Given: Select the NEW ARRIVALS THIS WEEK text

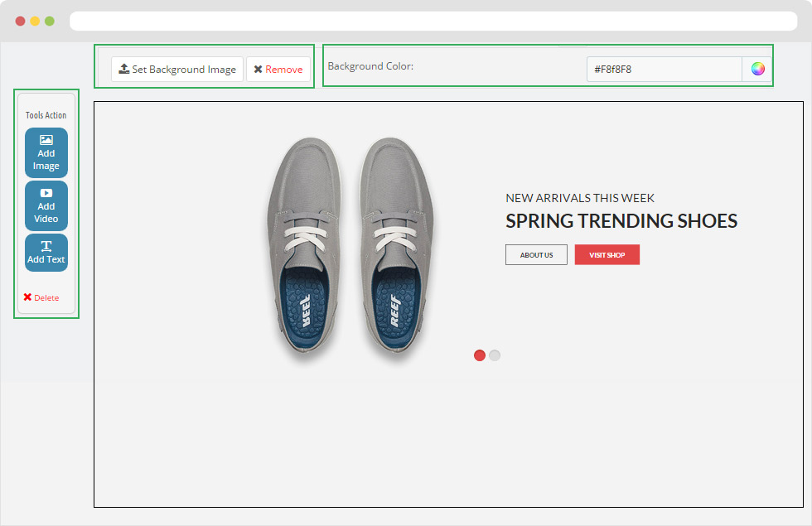Looking at the screenshot, I should [580, 198].
